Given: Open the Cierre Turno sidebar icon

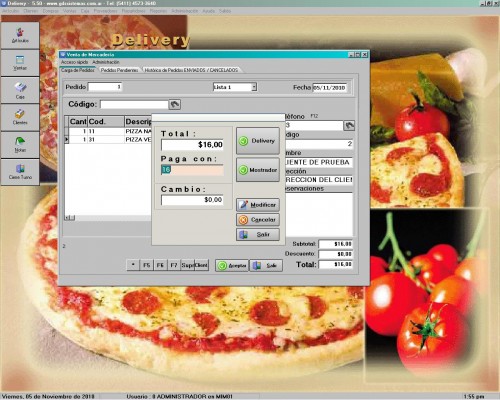Looking at the screenshot, I should (20, 172).
